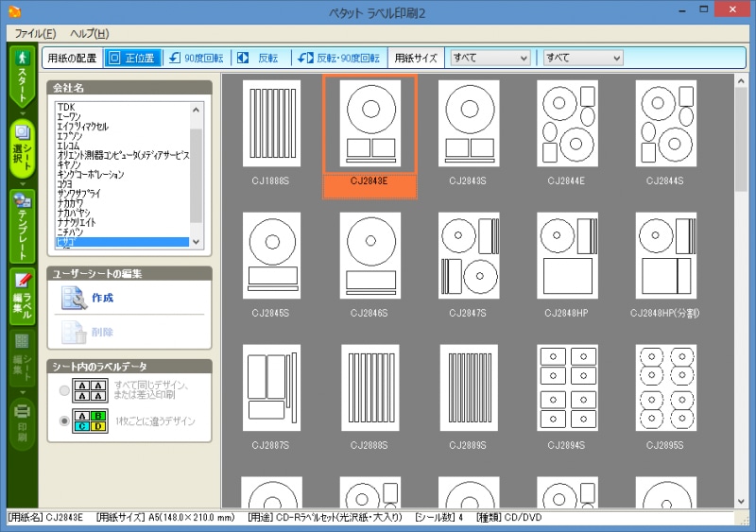Choose the CJ2843S sheet thumbnail
756x532 pixels.
click(468, 123)
